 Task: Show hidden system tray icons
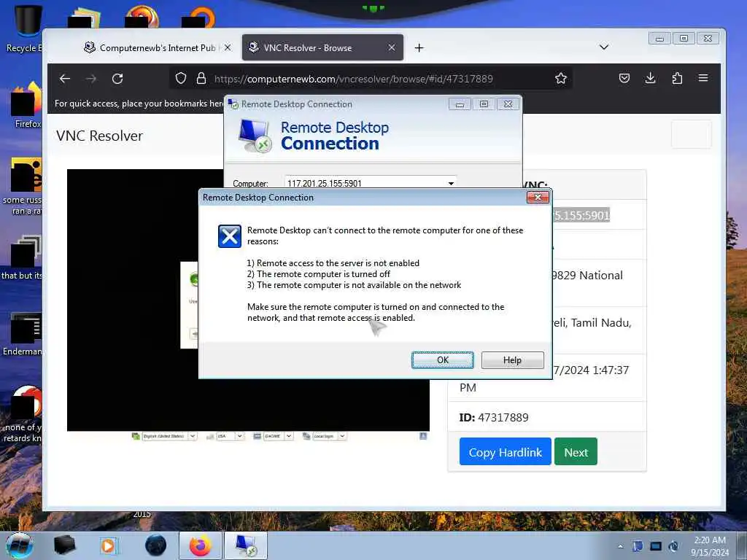click(620, 546)
